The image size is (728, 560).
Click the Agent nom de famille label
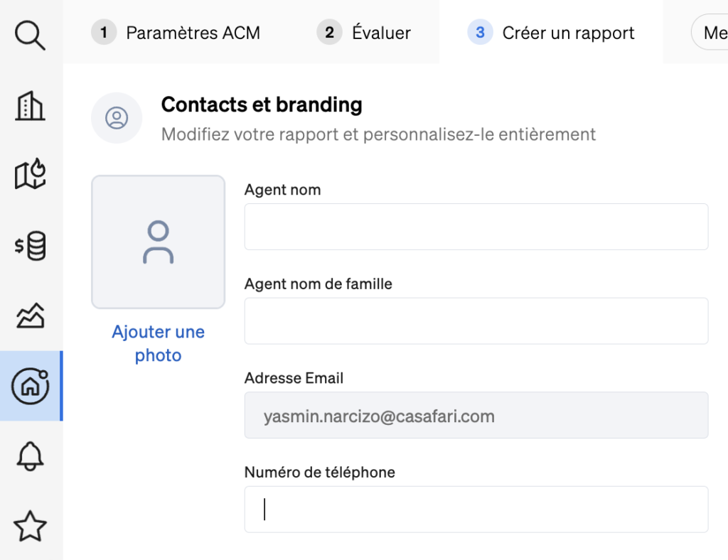(x=318, y=284)
